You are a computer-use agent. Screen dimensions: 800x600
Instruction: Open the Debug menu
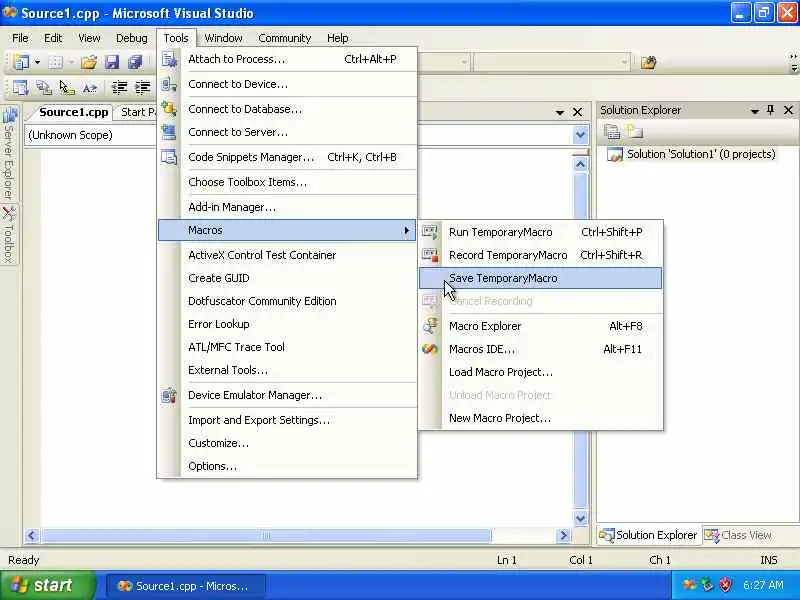tap(132, 38)
